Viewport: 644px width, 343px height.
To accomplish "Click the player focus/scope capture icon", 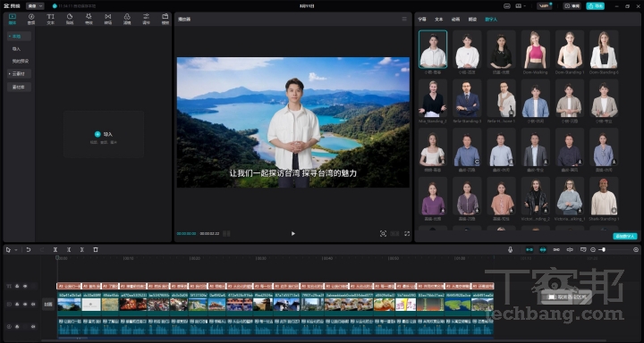I will [383, 233].
